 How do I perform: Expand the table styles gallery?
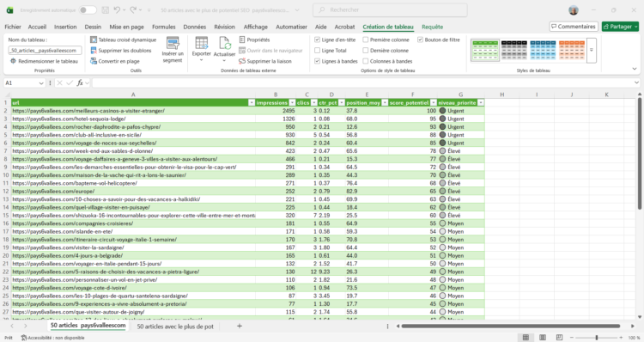click(592, 50)
